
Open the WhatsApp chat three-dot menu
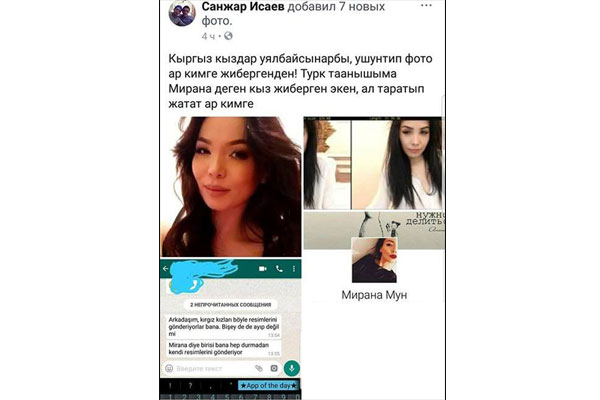(x=294, y=269)
